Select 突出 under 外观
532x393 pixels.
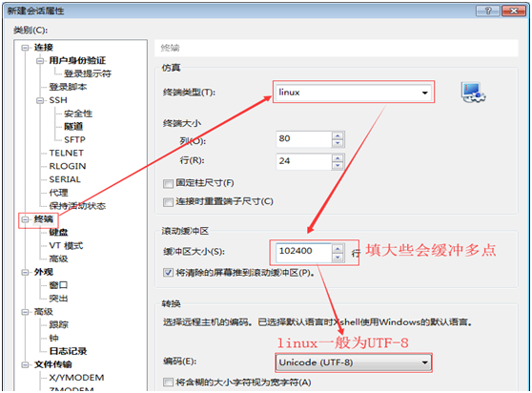coord(59,299)
